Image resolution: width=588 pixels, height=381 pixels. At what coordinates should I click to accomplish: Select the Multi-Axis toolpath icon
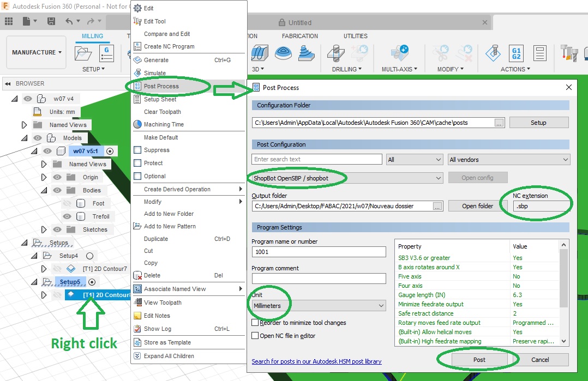399,53
